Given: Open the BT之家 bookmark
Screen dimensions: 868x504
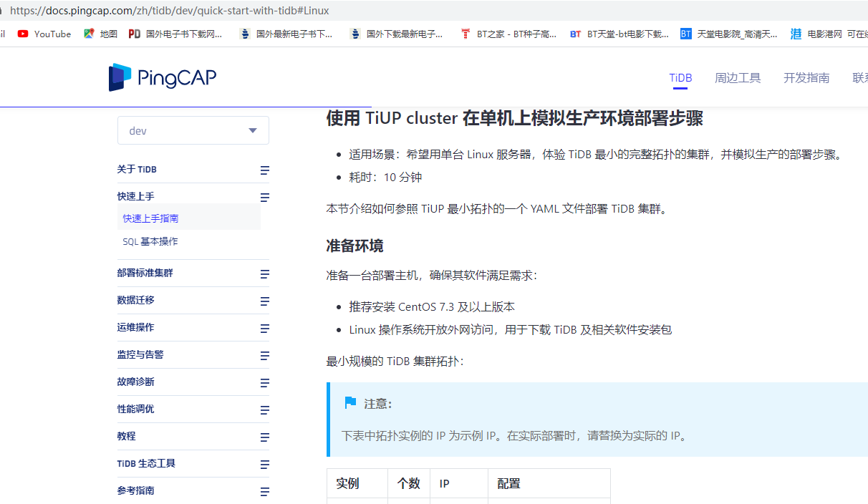Looking at the screenshot, I should click(x=508, y=34).
